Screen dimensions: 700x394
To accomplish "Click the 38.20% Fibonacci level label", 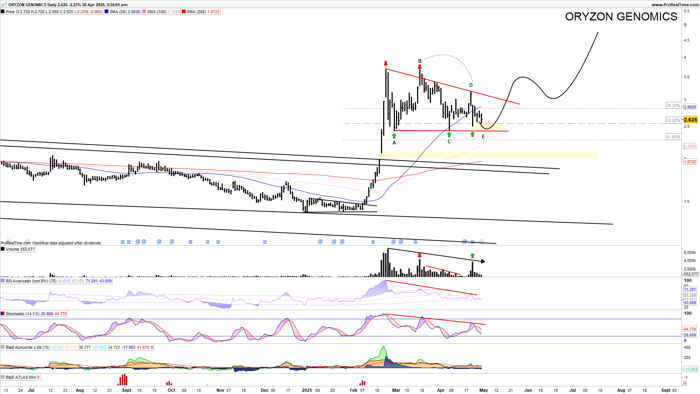I will coord(673,106).
